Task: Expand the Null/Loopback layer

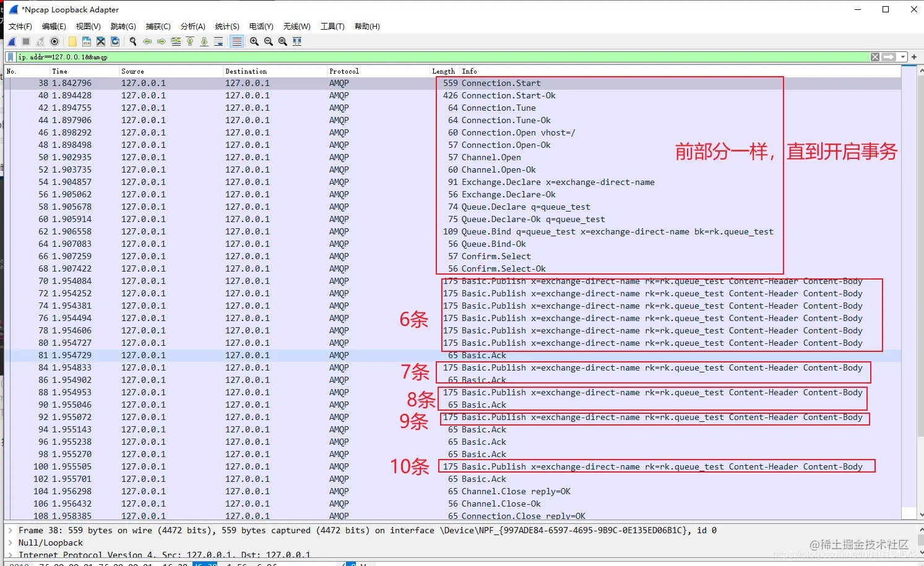Action: [10, 542]
